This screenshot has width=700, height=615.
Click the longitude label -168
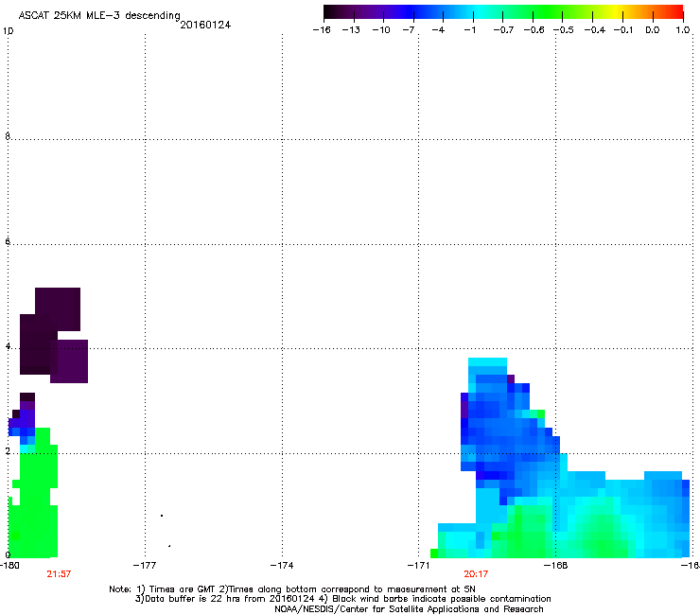(x=556, y=566)
